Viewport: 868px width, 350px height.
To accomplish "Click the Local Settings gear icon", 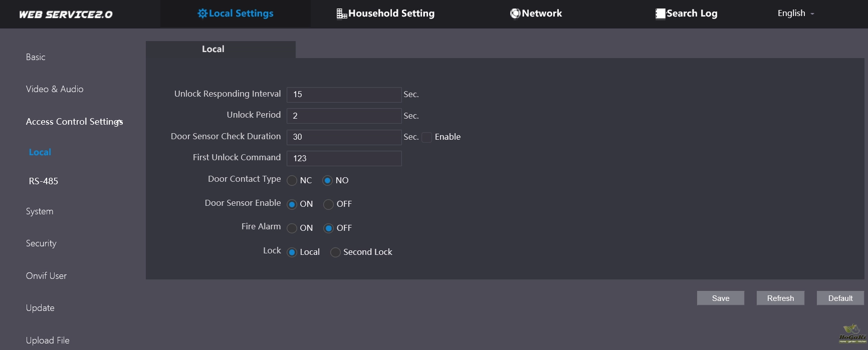I will pos(202,14).
